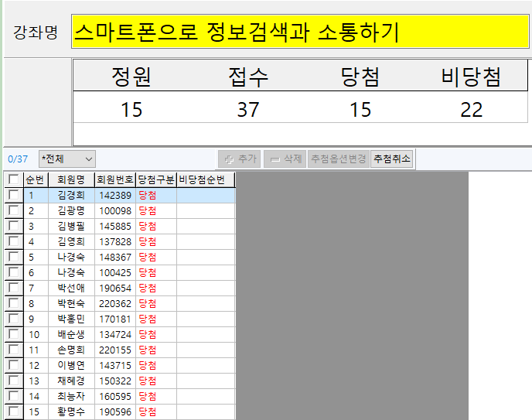532x420 pixels.
Task: Open the *전체 filter dropdown
Action: point(67,159)
